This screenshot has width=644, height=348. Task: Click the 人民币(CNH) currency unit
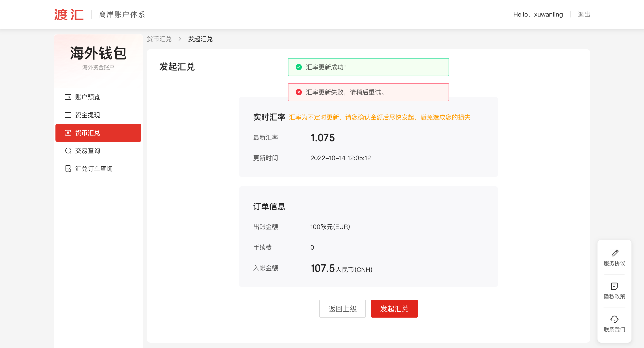click(x=354, y=270)
